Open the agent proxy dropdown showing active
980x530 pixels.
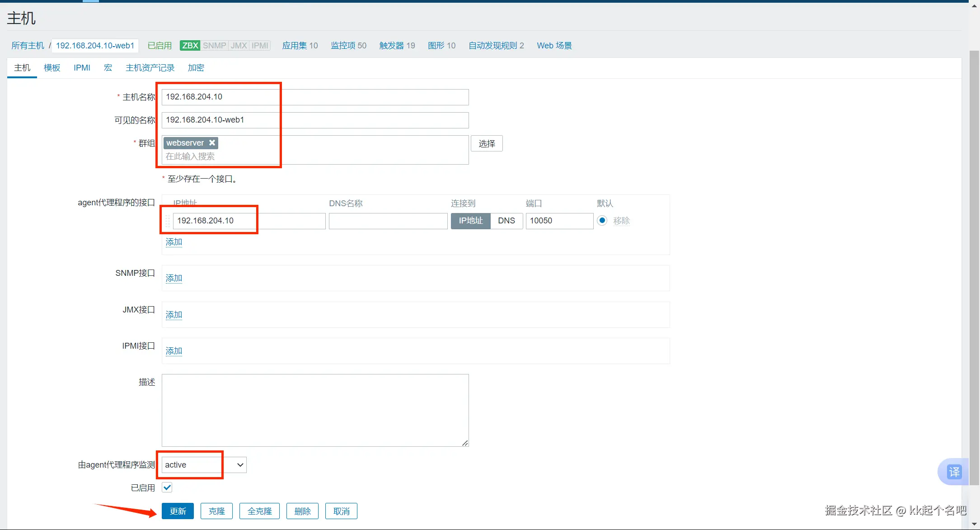pyautogui.click(x=204, y=465)
